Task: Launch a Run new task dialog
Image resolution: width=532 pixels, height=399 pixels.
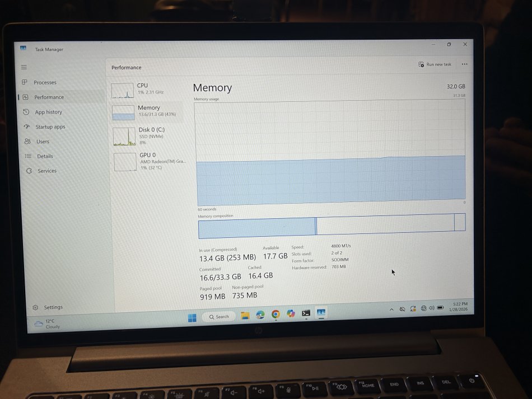Action: [435, 64]
